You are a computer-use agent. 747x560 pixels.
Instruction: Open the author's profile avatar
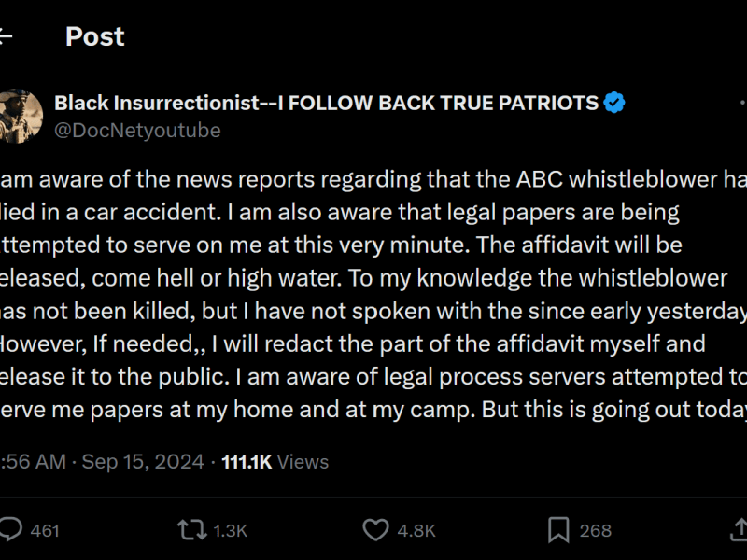(x=19, y=116)
